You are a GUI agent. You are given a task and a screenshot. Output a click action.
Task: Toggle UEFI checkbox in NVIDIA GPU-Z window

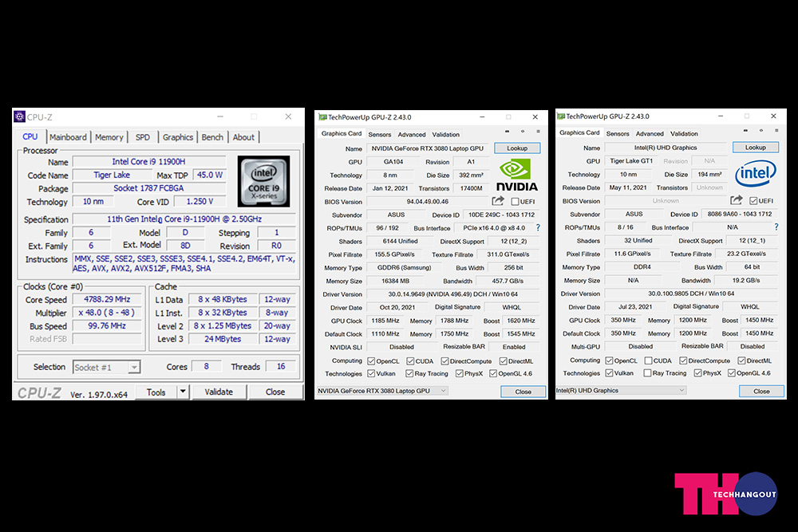pos(515,202)
